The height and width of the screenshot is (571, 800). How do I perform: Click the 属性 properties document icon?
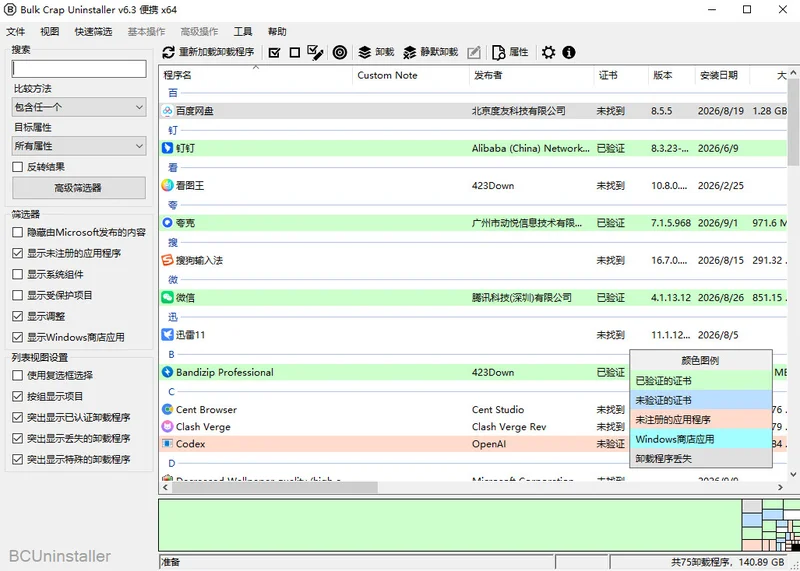tap(498, 53)
